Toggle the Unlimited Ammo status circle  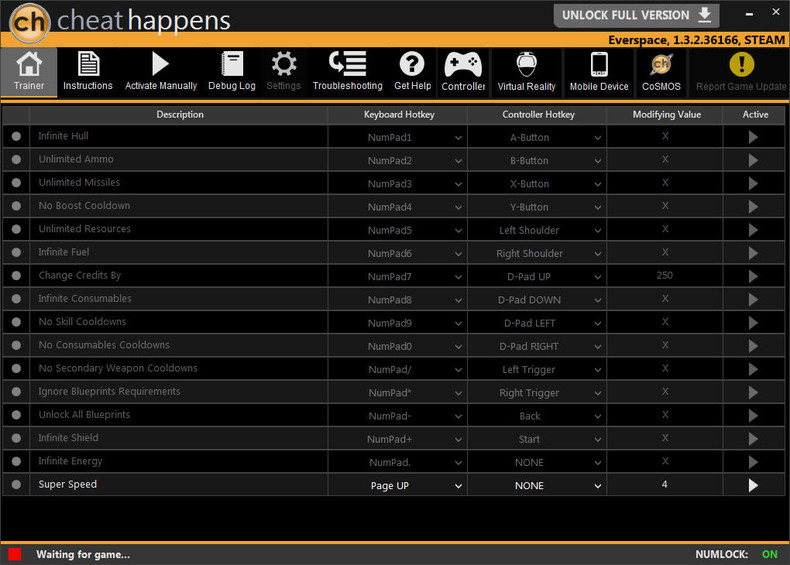16,159
